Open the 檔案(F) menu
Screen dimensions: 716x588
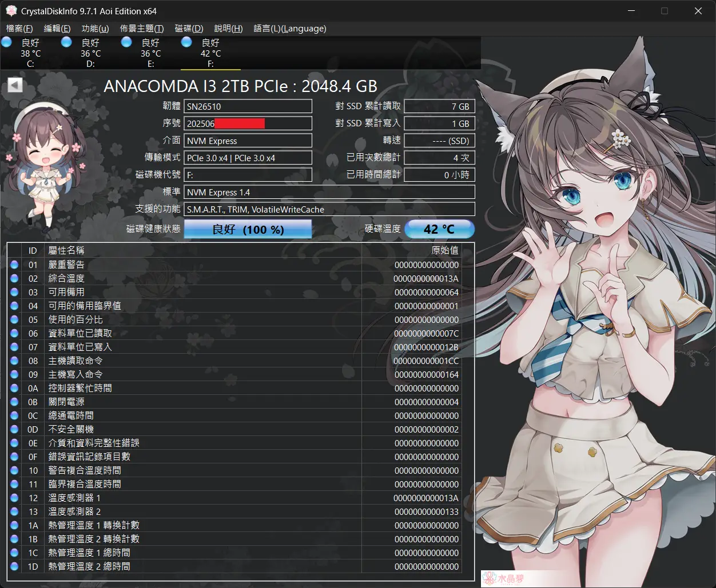(x=19, y=29)
